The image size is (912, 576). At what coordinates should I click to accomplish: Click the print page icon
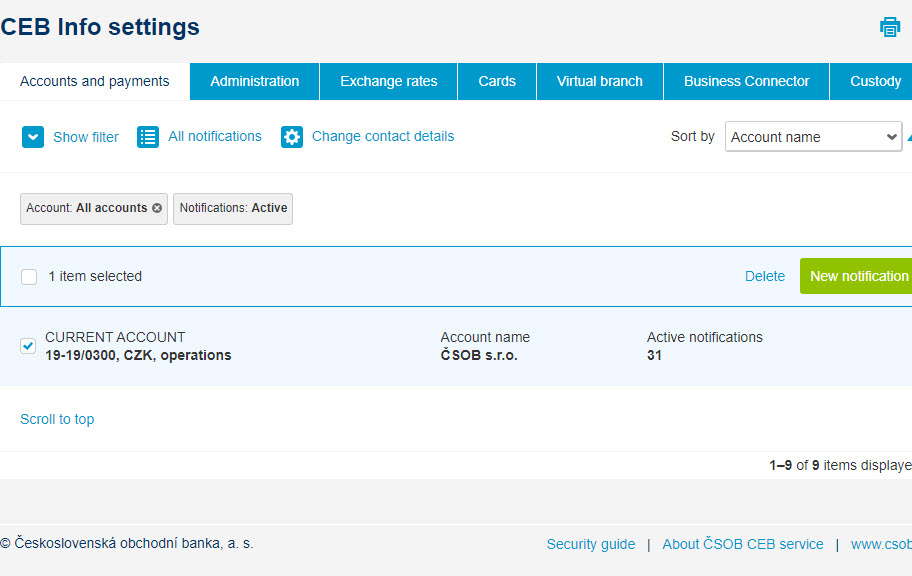(x=890, y=27)
